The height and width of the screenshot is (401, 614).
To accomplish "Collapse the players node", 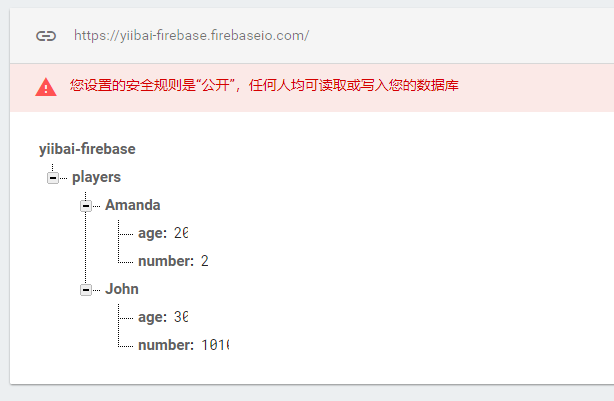I will tap(53, 177).
